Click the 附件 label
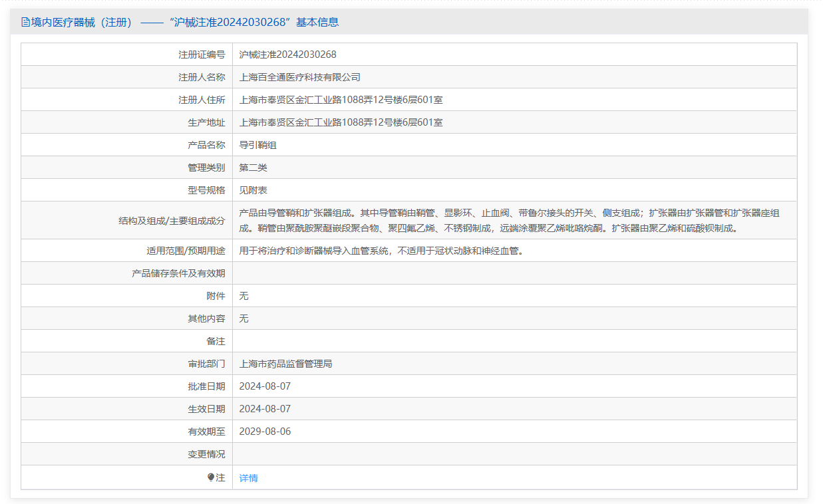The width and height of the screenshot is (823, 504). (216, 296)
